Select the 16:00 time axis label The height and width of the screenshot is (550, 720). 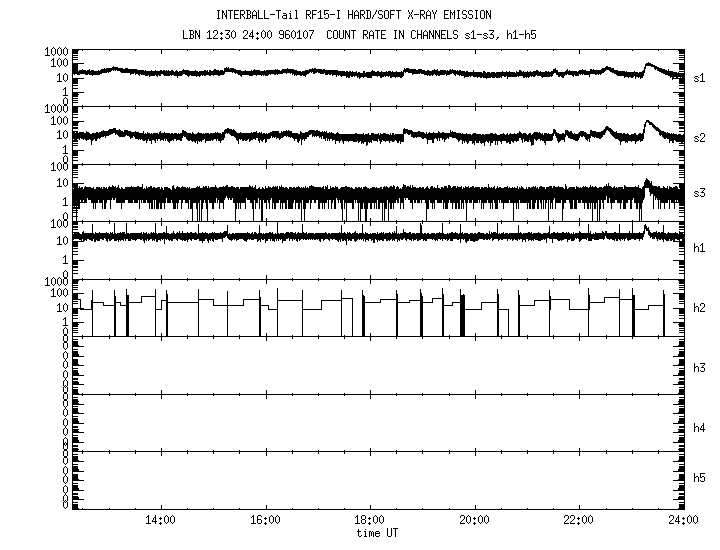click(x=265, y=520)
